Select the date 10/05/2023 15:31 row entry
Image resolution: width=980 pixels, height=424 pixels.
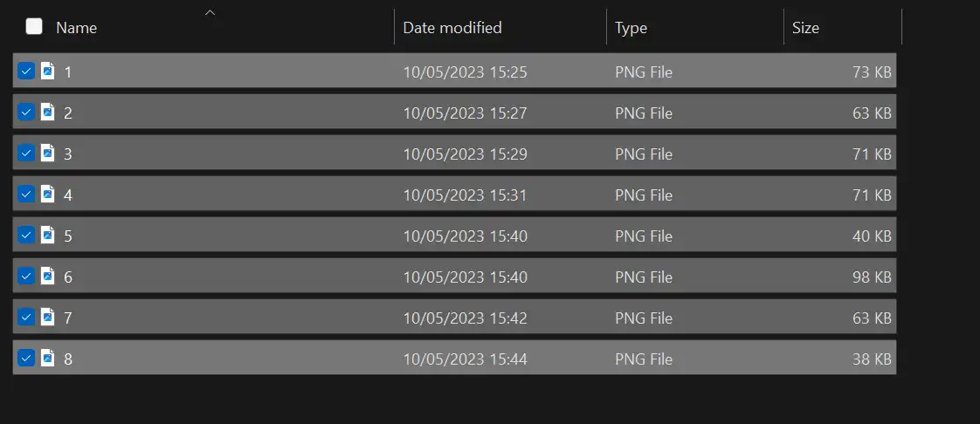pyautogui.click(x=465, y=195)
